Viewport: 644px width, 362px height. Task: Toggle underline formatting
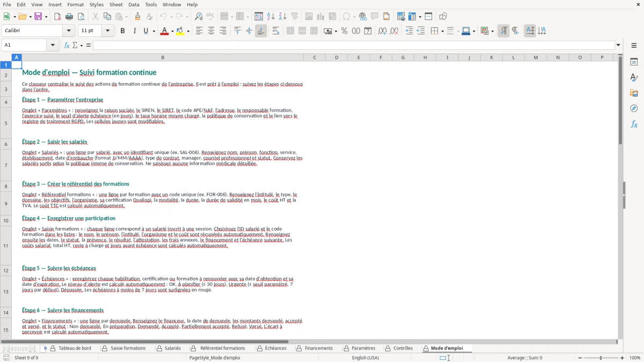tap(145, 31)
